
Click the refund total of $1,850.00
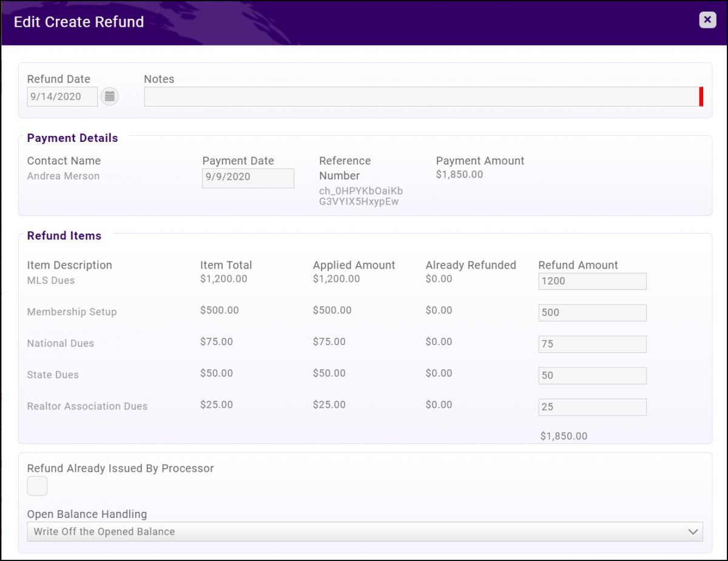[x=564, y=435]
